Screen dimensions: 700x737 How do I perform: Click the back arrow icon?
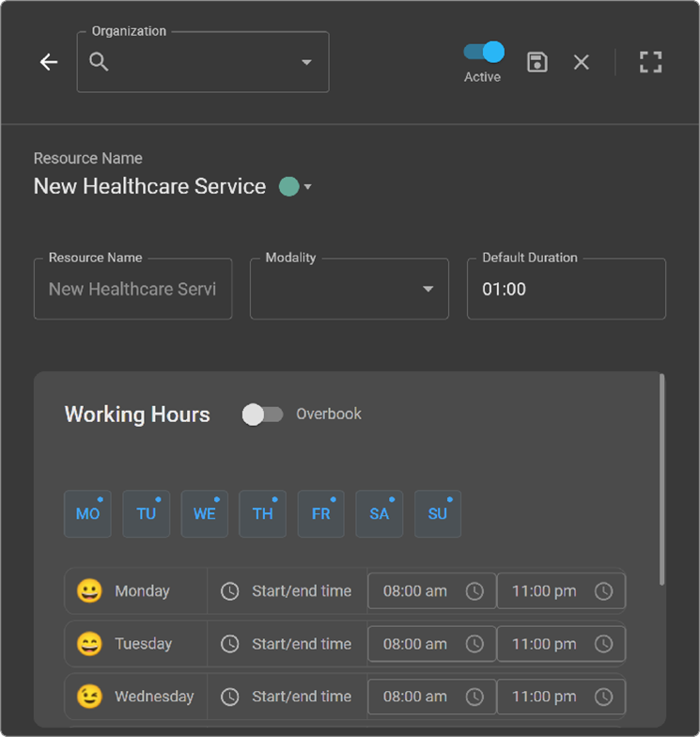pyautogui.click(x=49, y=62)
